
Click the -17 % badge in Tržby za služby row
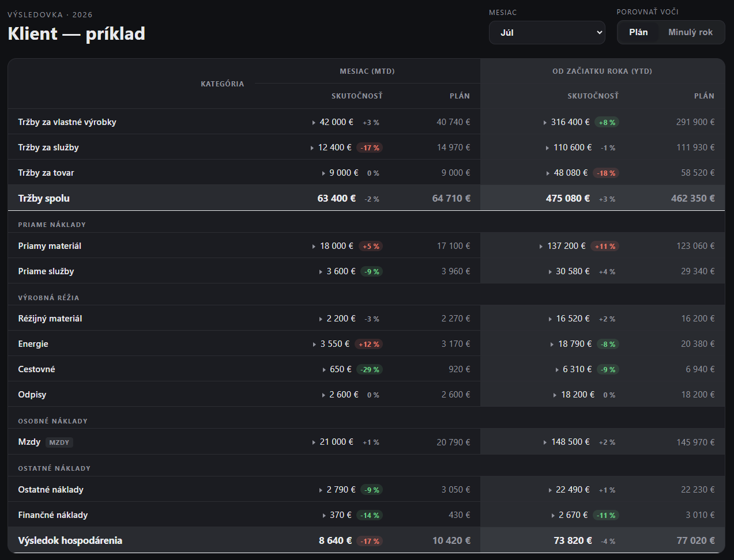[x=370, y=148]
